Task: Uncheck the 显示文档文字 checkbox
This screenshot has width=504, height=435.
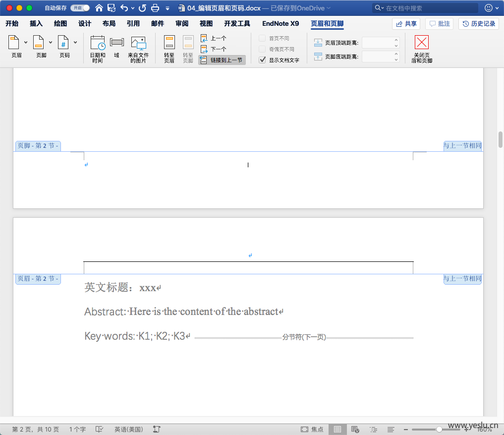Action: 262,60
